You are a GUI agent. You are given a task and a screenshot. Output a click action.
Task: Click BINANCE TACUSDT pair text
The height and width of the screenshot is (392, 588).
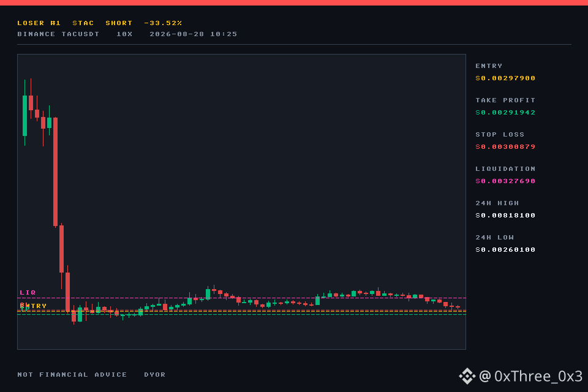(x=59, y=34)
